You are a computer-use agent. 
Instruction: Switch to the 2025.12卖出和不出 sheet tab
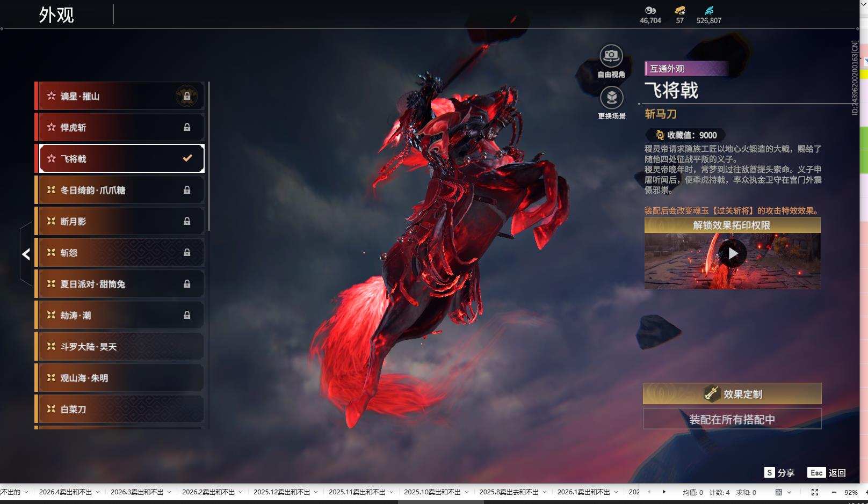click(282, 492)
